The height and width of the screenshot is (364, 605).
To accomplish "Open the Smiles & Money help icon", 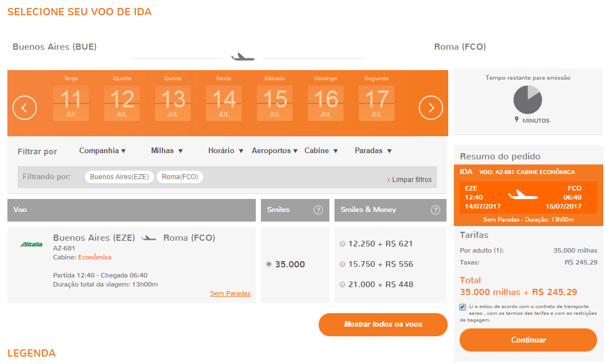I will click(435, 210).
